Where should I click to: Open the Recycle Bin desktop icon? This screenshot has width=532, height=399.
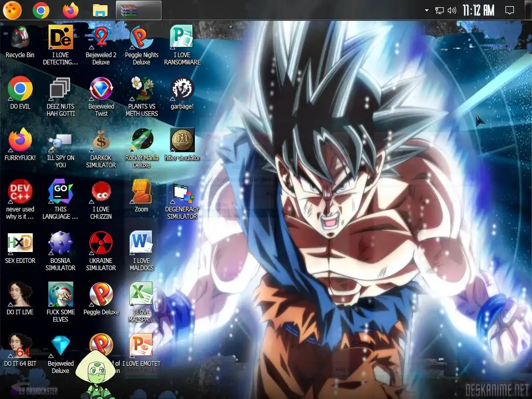click(20, 42)
